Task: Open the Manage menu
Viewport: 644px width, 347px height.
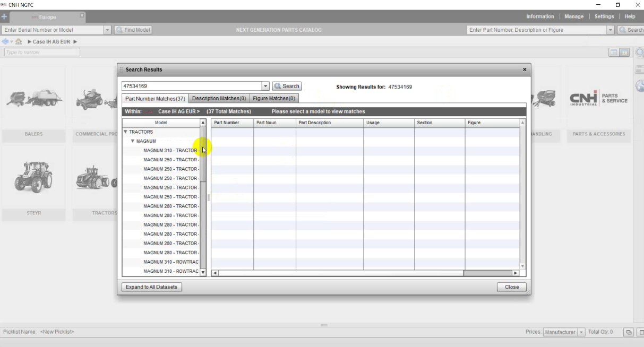Action: pos(574,16)
